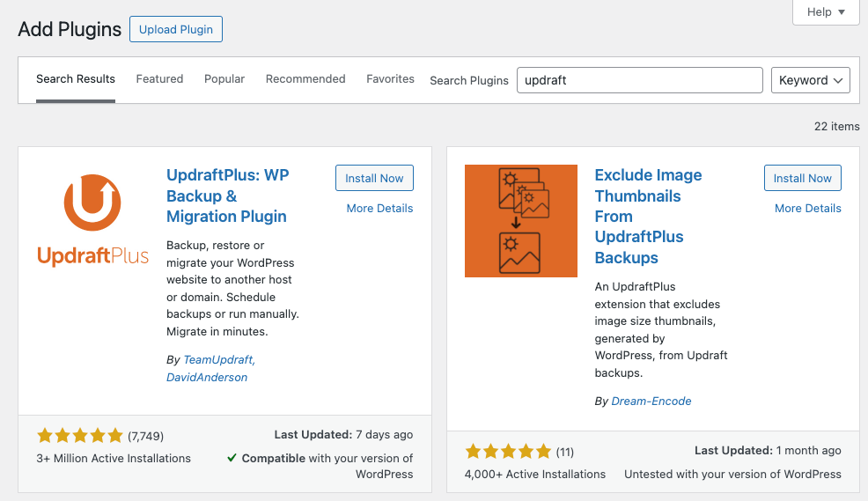Click the '22 items' count text
Screen dimensions: 868x501
pos(836,126)
